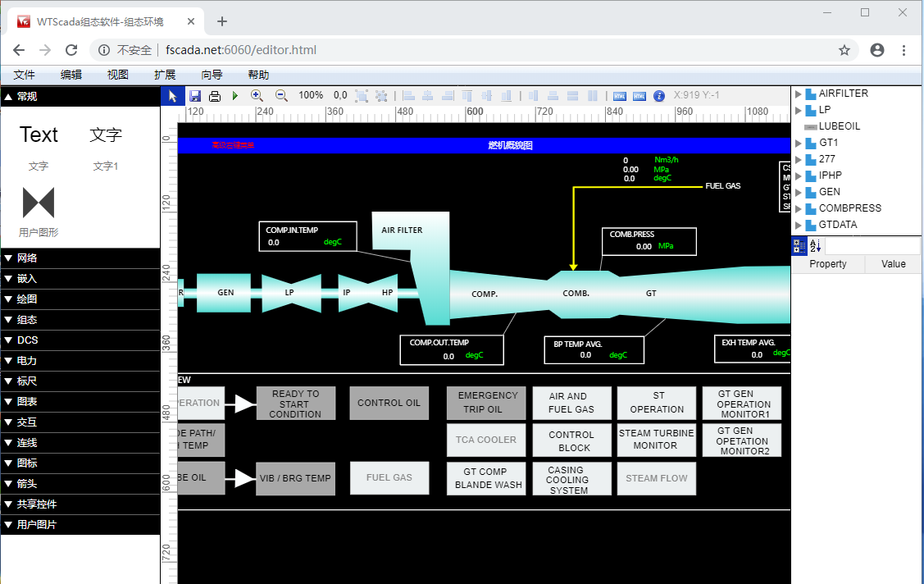
Task: Open the 帮助 menu
Action: [x=258, y=75]
